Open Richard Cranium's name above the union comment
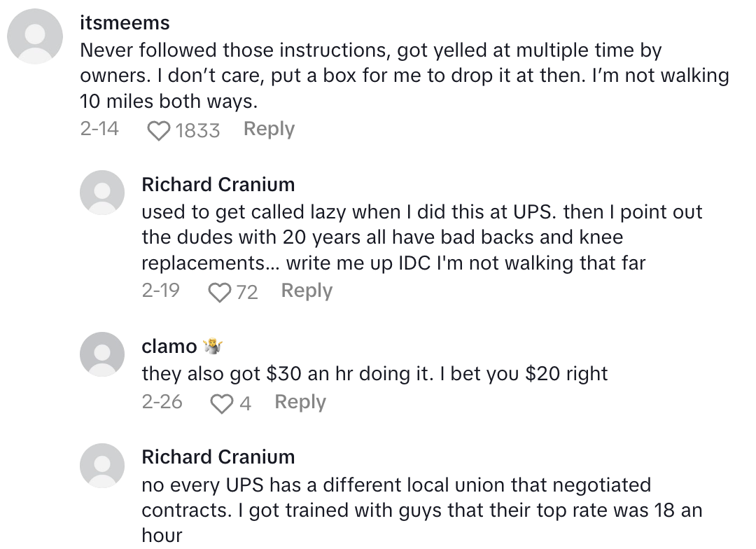The height and width of the screenshot is (549, 756). coord(218,457)
